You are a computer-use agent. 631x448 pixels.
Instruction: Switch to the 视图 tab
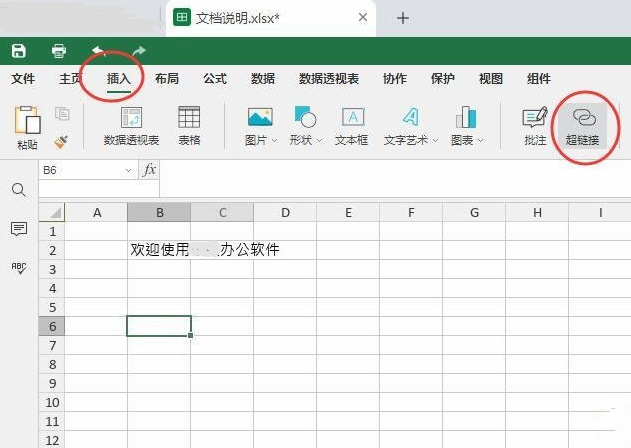point(491,79)
